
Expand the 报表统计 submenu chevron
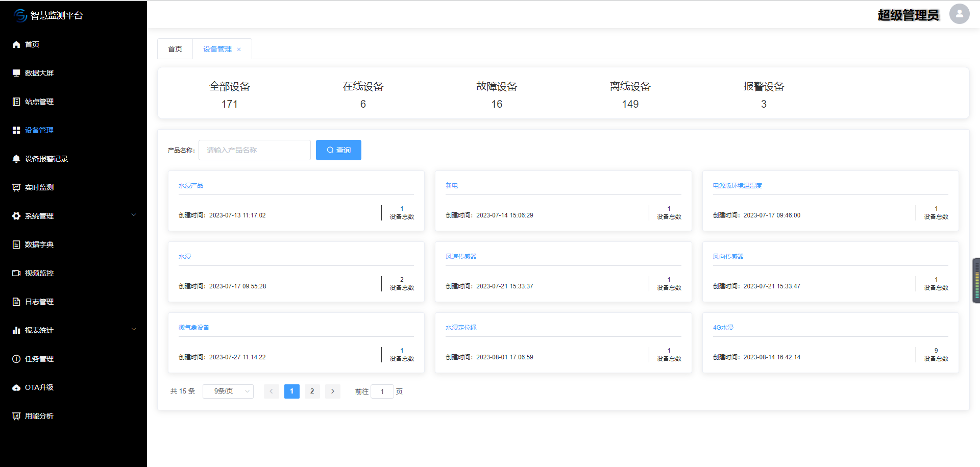click(134, 329)
